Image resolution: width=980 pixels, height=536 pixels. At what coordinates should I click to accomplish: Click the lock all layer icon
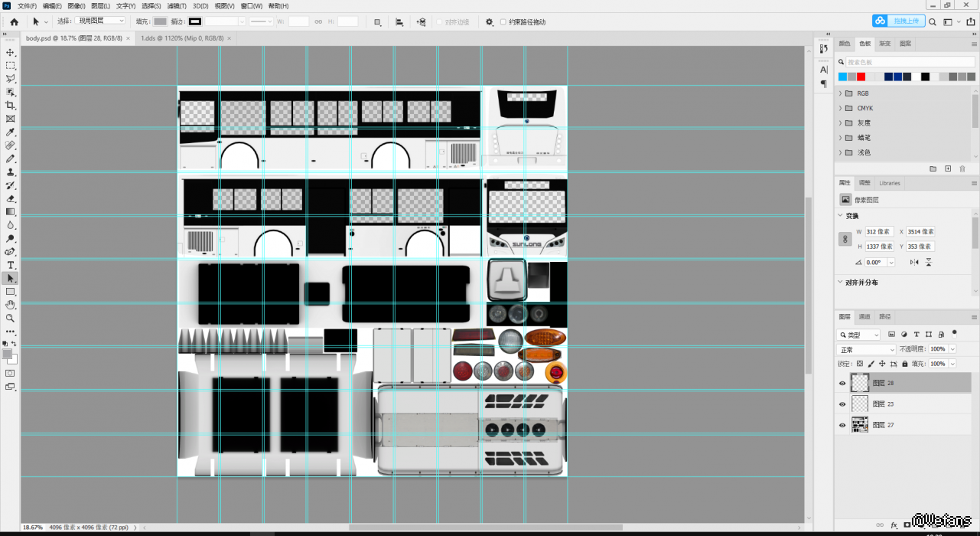point(905,364)
